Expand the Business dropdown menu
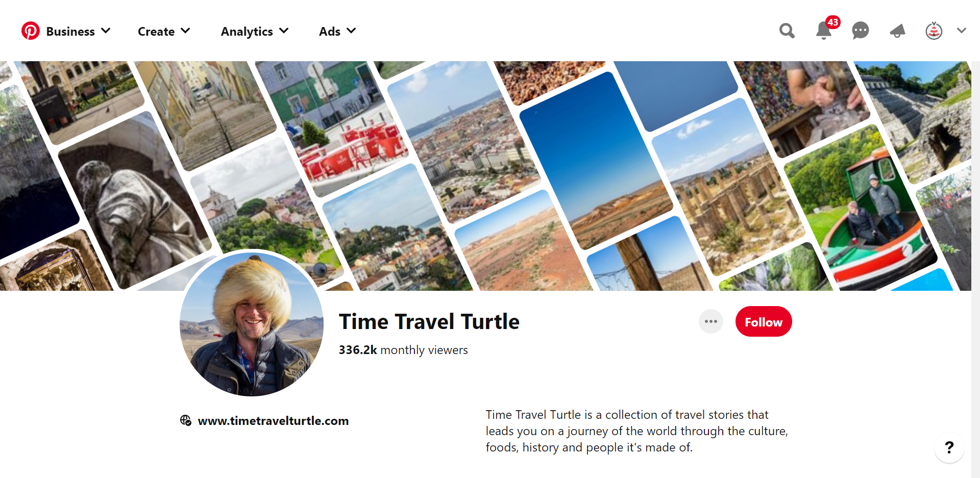 (78, 32)
